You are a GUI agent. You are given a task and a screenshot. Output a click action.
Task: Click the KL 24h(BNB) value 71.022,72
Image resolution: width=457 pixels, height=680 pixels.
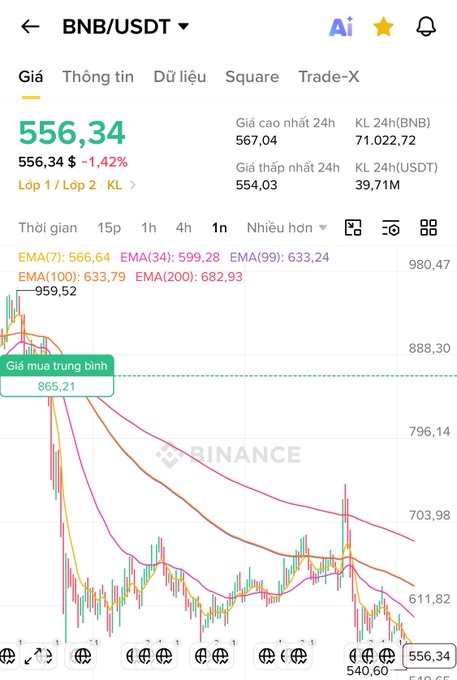385,141
